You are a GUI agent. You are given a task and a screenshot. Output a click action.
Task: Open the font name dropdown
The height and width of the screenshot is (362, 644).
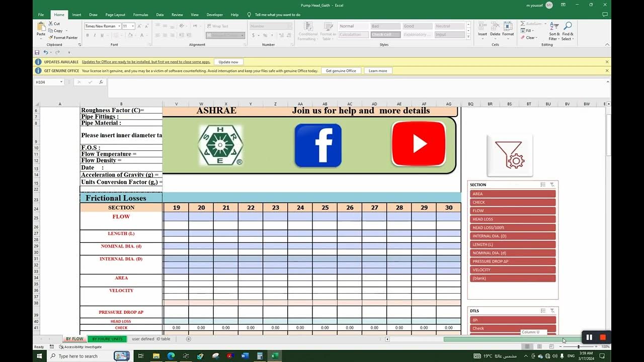(119, 26)
